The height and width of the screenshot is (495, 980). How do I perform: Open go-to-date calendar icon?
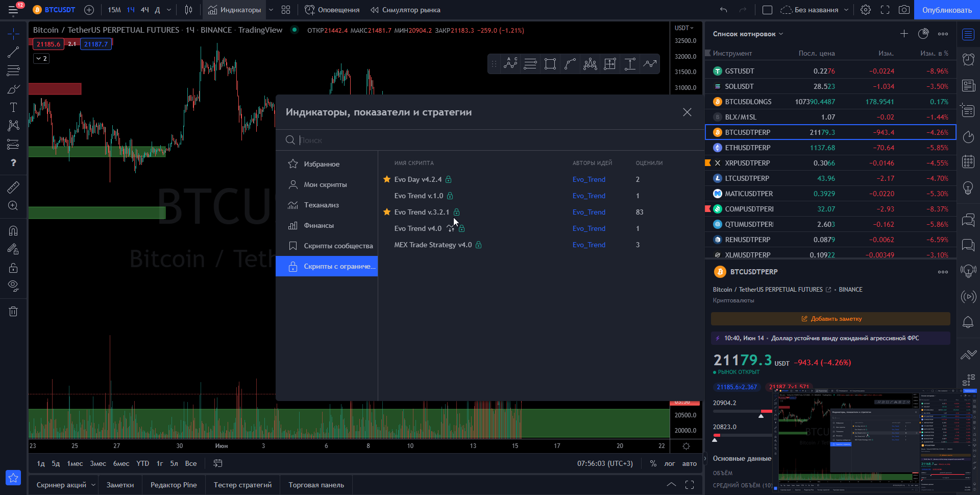pyautogui.click(x=218, y=463)
